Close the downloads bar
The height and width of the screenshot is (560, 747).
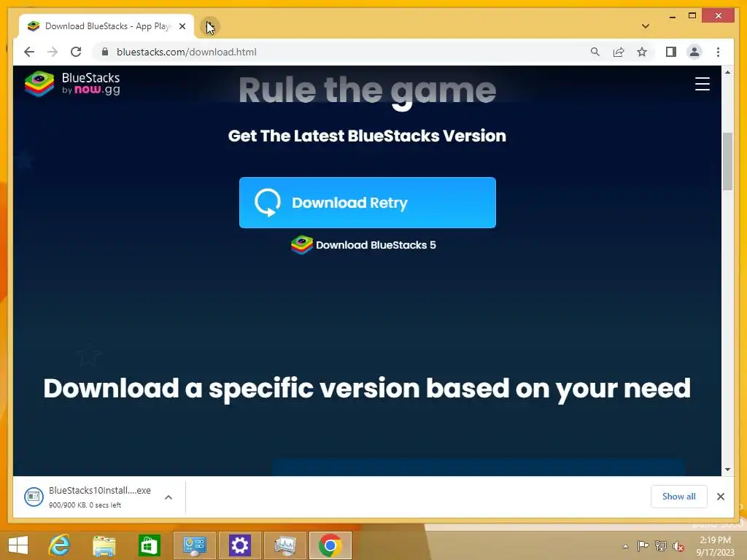click(721, 497)
